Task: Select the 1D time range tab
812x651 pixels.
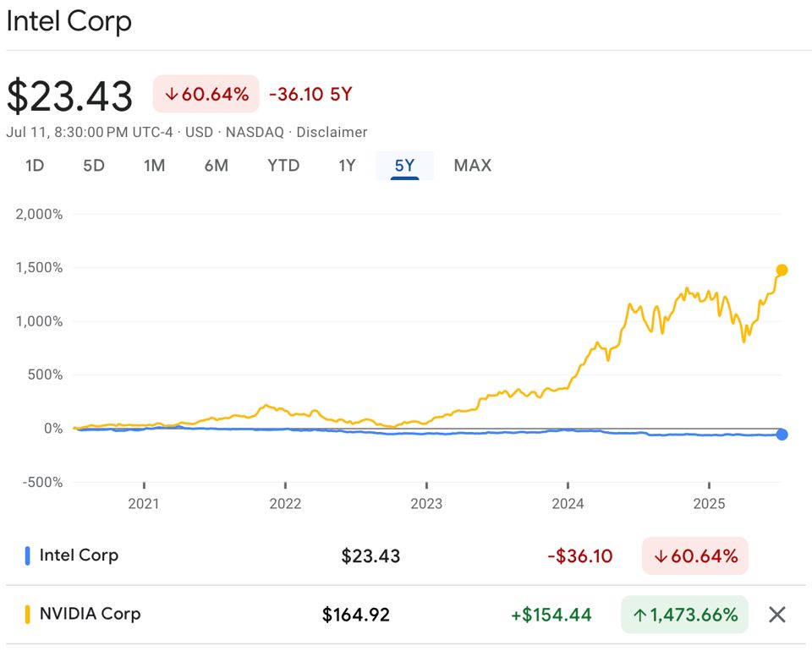Action: [35, 166]
